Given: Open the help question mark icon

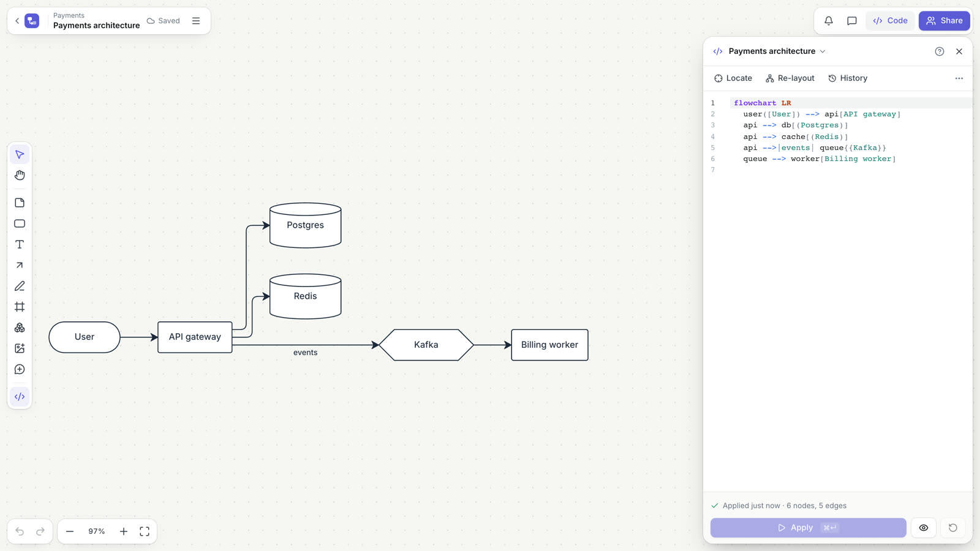Looking at the screenshot, I should [x=940, y=51].
